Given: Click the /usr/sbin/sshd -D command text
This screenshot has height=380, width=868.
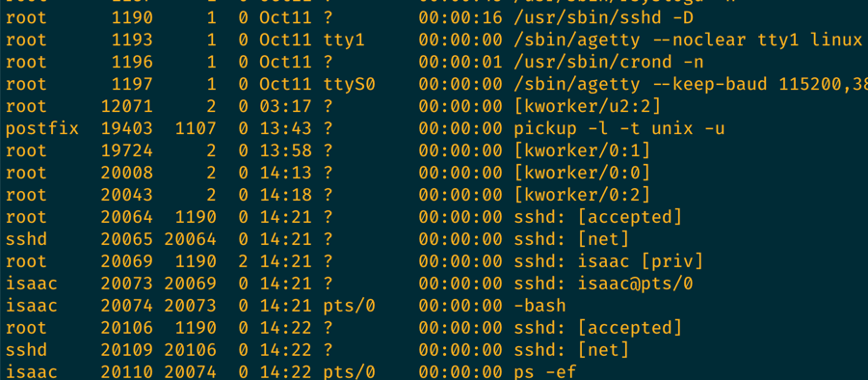Looking at the screenshot, I should coord(603,18).
